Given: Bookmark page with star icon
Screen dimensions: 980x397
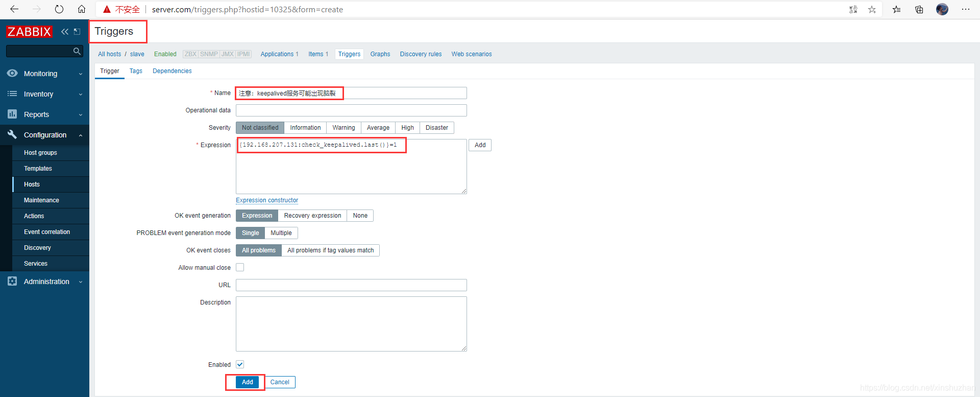Looking at the screenshot, I should (x=872, y=9).
